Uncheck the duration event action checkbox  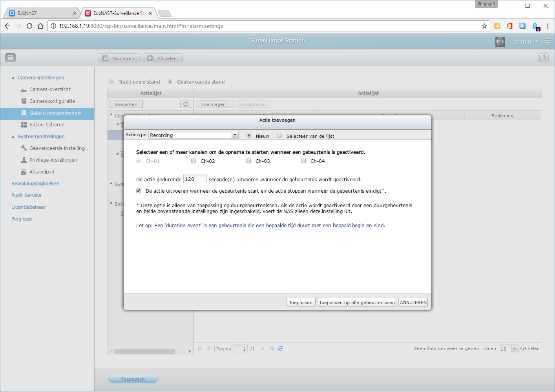pyautogui.click(x=139, y=191)
